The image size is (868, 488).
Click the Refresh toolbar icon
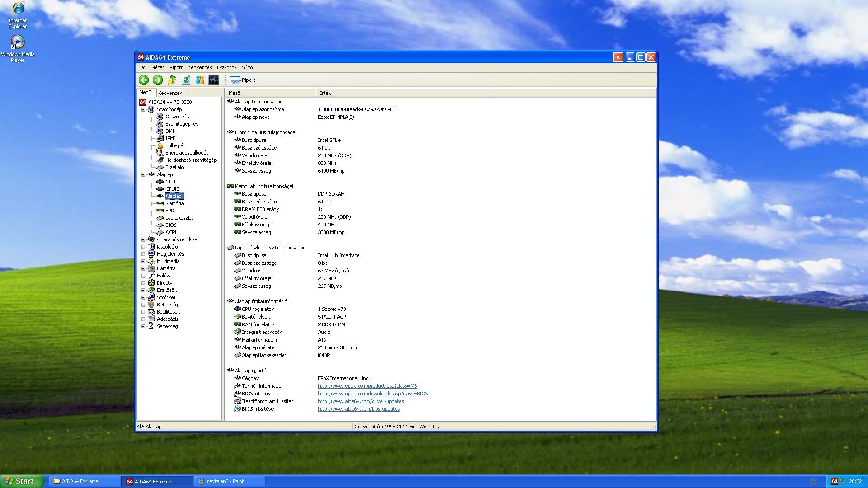(x=186, y=80)
